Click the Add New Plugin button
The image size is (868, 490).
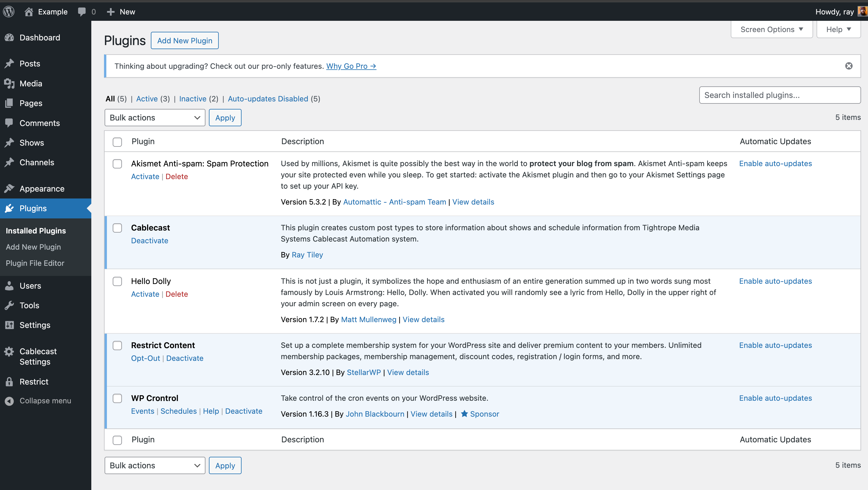point(185,40)
